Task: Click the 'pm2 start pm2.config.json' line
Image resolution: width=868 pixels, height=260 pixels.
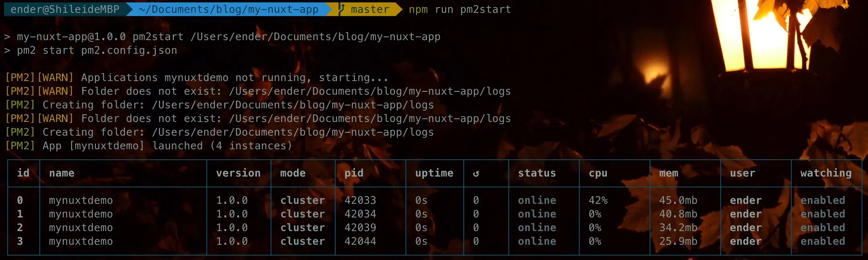Action: [90, 50]
